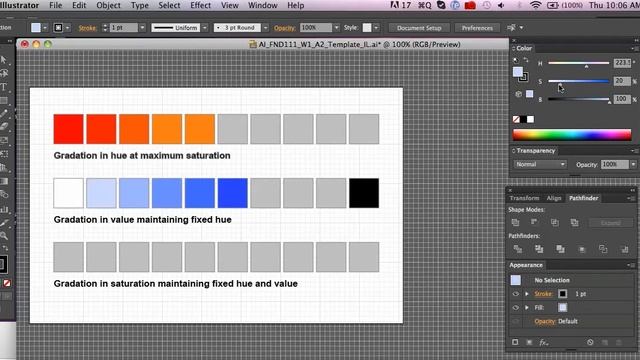Open the 3 pt Round brush dropdown

[265, 28]
